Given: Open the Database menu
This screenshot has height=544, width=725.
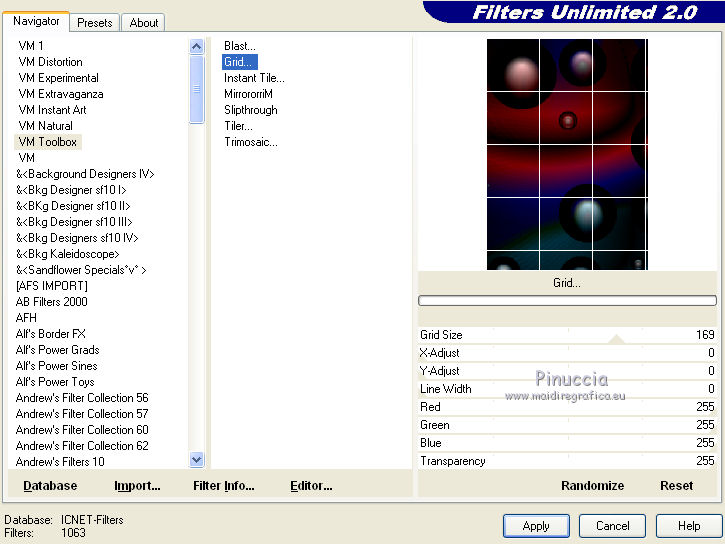Looking at the screenshot, I should tap(50, 486).
